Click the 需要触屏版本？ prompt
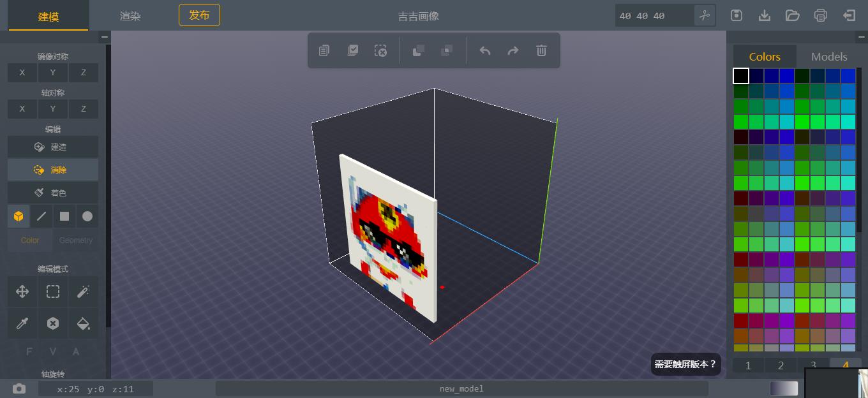This screenshot has height=398, width=868. (x=685, y=364)
